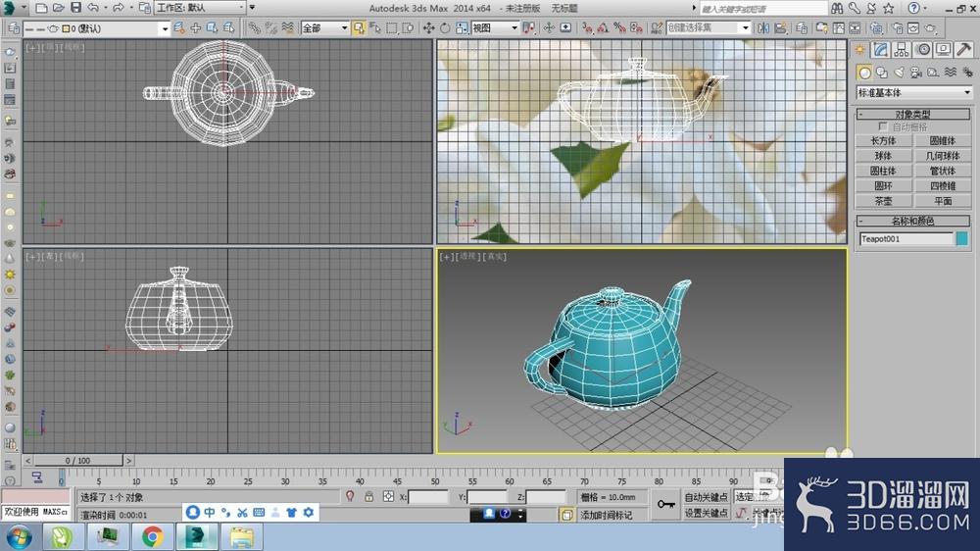Click the 球体 sphere button

pyautogui.click(x=883, y=156)
